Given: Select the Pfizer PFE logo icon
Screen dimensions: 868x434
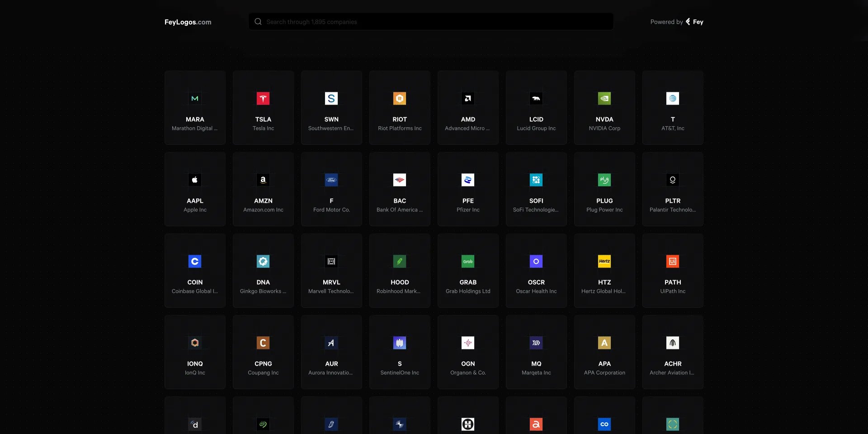Looking at the screenshot, I should click(468, 180).
